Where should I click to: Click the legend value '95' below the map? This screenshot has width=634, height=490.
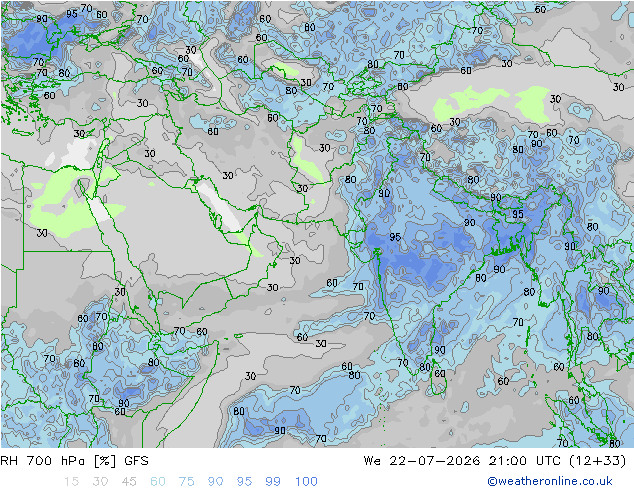[244, 481]
